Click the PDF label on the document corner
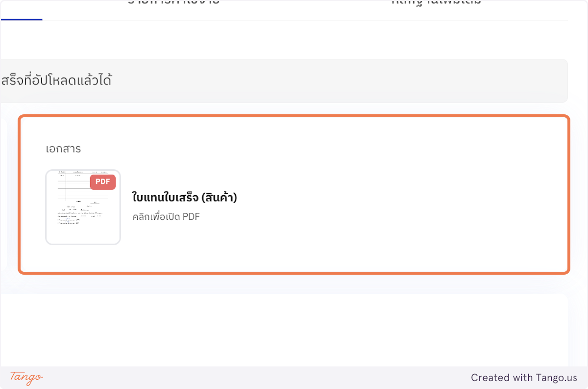588x389 pixels. click(x=102, y=182)
